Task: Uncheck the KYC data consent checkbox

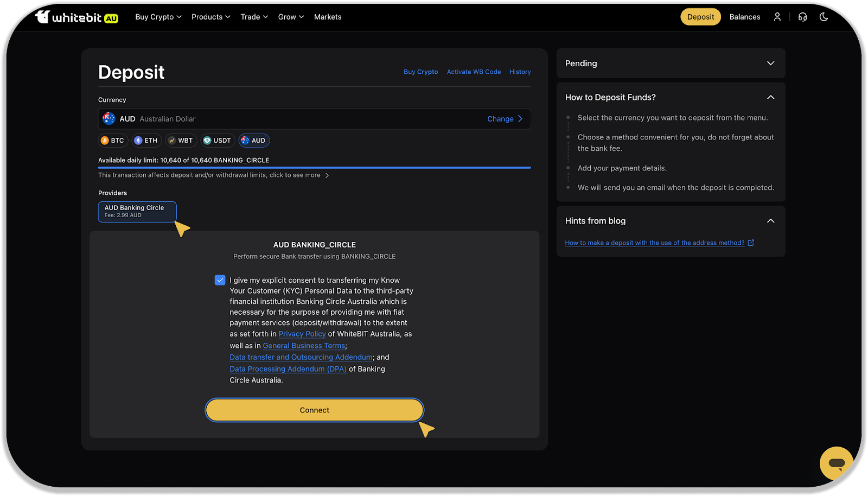Action: pos(220,280)
